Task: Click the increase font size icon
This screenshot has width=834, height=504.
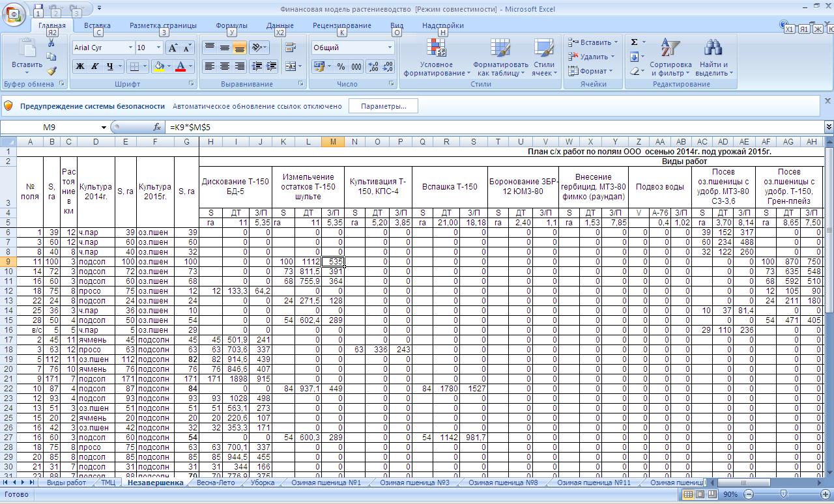Action: (173, 48)
